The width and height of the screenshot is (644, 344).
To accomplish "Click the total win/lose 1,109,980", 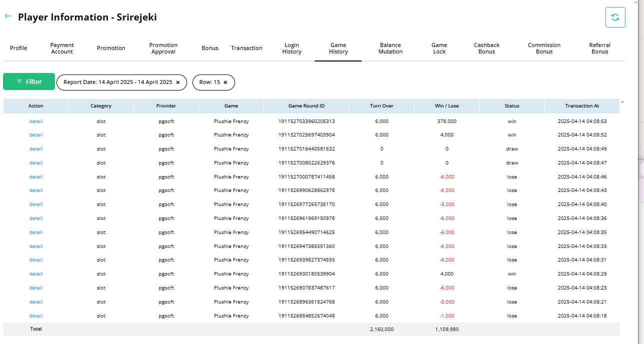I will (446, 329).
